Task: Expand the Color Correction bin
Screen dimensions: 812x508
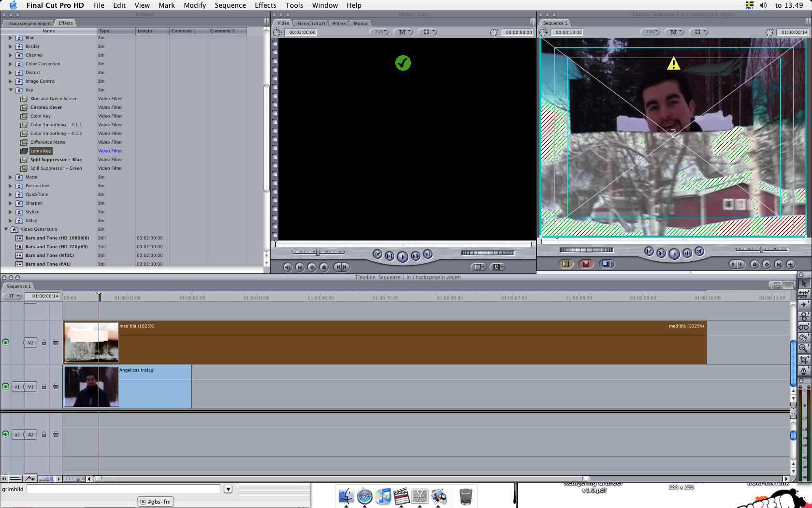Action: pyautogui.click(x=11, y=64)
